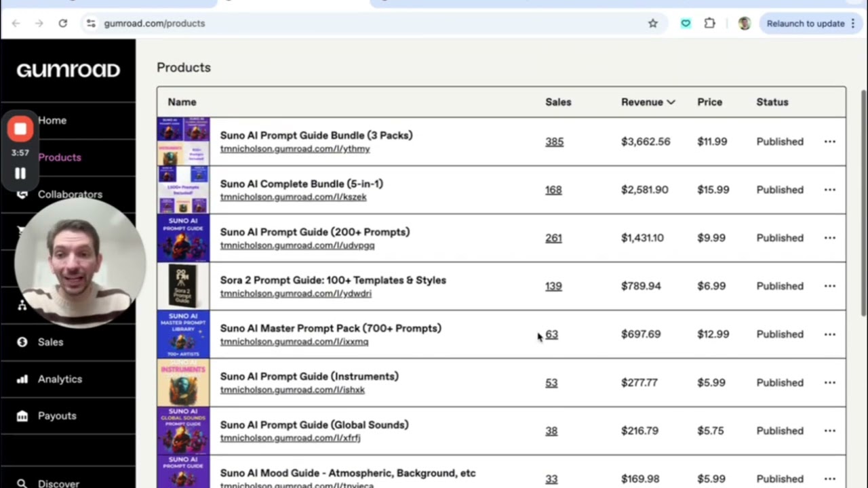
Task: Click the Relaunch to update button
Action: 810,23
